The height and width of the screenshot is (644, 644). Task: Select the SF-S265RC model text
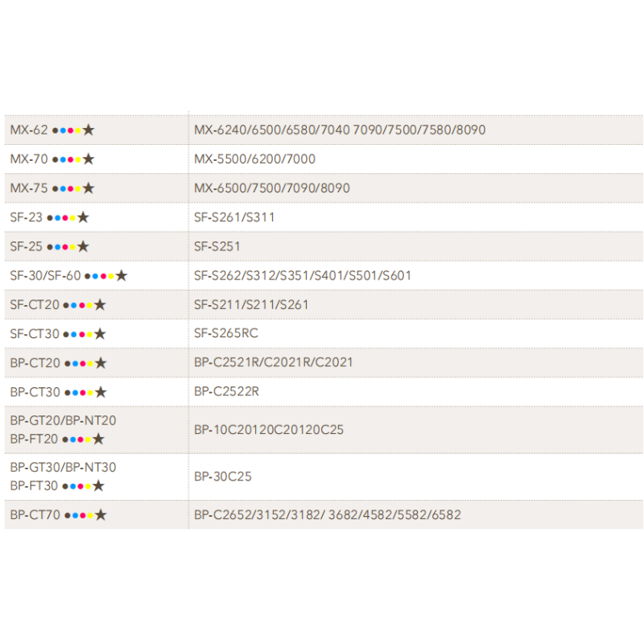pos(225,333)
